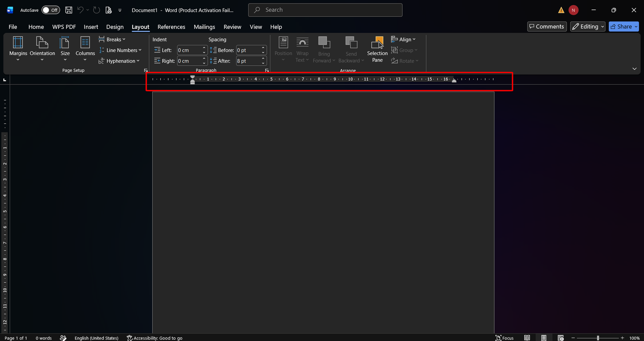This screenshot has height=341, width=644.
Task: Expand the Hyphenation dropdown
Action: click(x=119, y=61)
